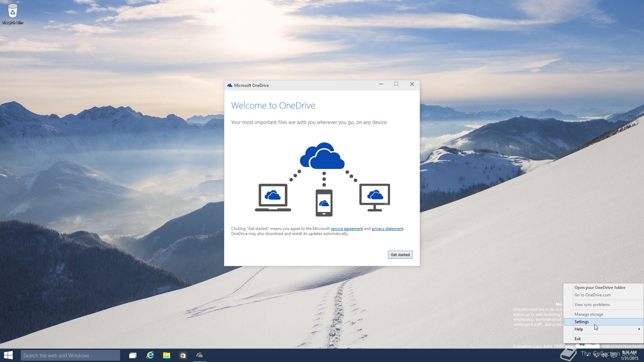Launch Internet Explorer from the taskbar
644x362 pixels.
click(150, 355)
